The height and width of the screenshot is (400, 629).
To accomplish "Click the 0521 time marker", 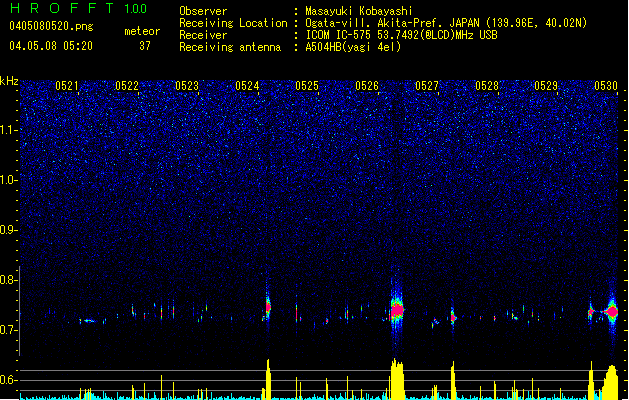I will (x=67, y=86).
